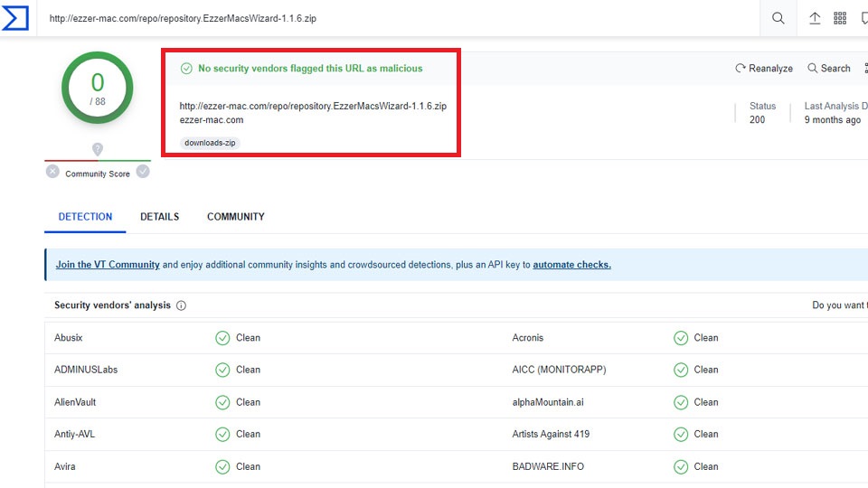The height and width of the screenshot is (488, 868).
Task: Click the Clean check icon for Abusix
Action: pyautogui.click(x=222, y=338)
